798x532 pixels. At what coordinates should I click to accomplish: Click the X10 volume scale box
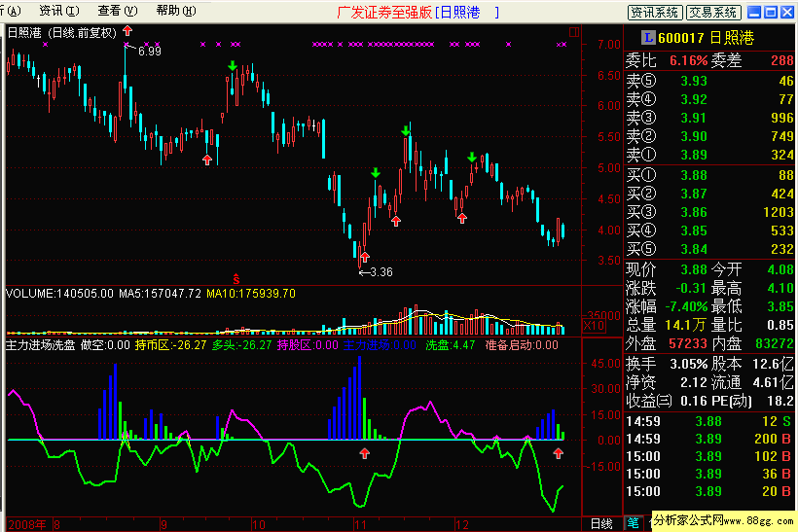[594, 326]
